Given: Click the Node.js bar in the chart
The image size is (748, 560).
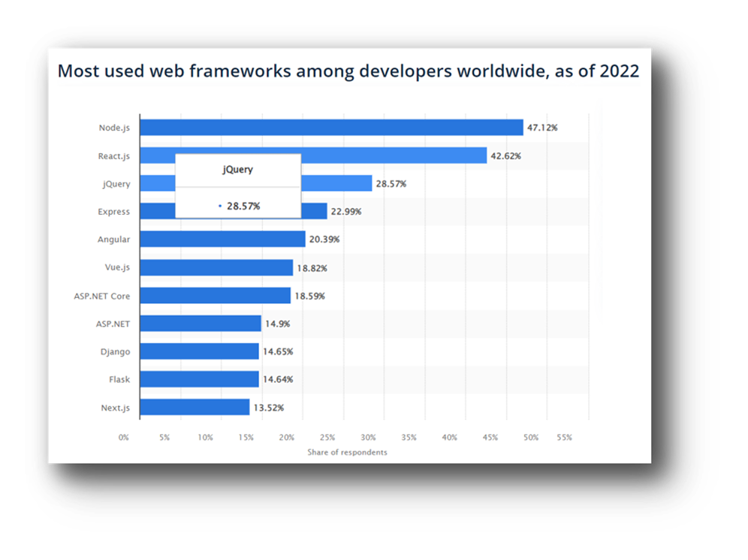Looking at the screenshot, I should [x=331, y=128].
